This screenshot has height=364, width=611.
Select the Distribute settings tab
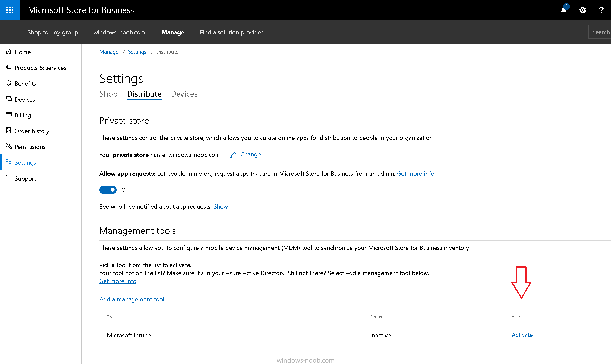[144, 94]
